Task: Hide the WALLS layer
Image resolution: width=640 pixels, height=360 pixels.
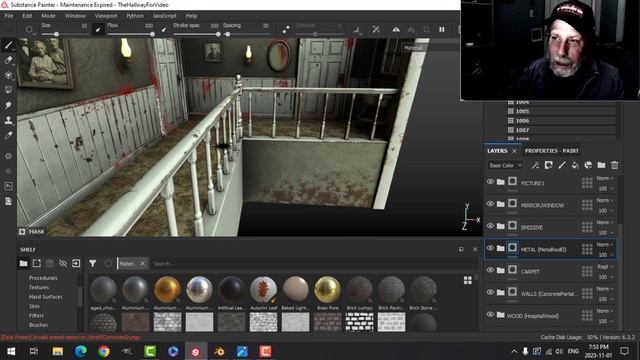Action: [490, 292]
